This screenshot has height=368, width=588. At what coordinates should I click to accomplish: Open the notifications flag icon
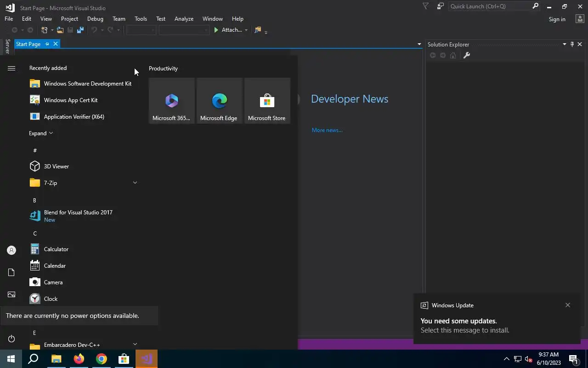[425, 6]
